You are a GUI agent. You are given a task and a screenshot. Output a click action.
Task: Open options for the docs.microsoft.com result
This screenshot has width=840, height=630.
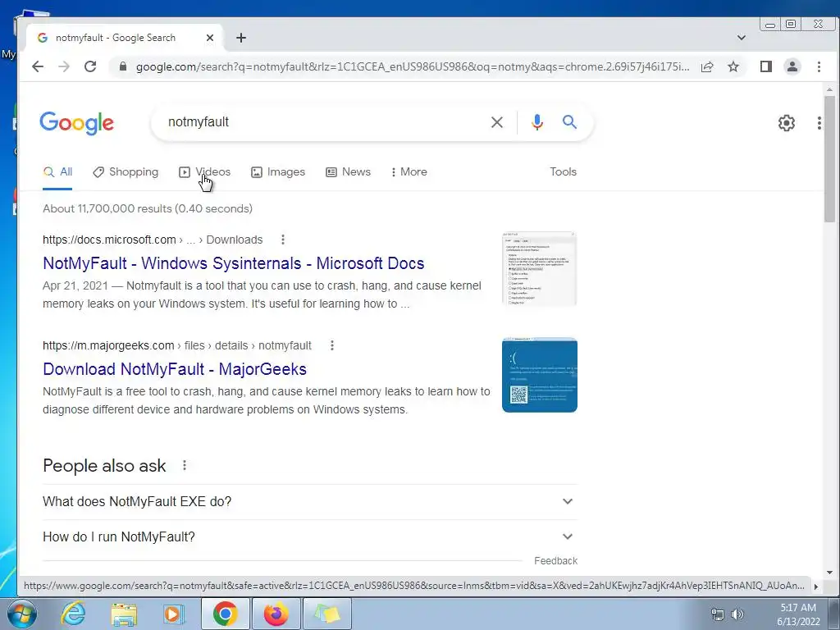pyautogui.click(x=283, y=240)
